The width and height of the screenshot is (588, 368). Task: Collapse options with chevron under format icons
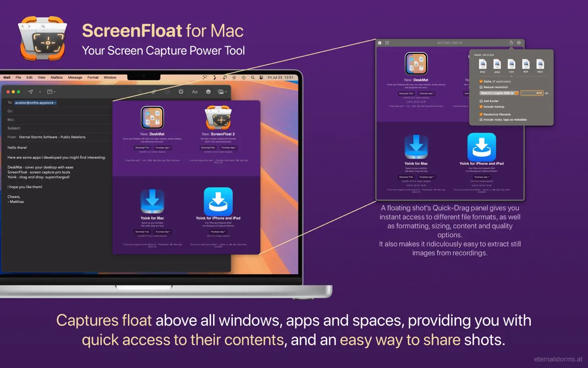511,76
